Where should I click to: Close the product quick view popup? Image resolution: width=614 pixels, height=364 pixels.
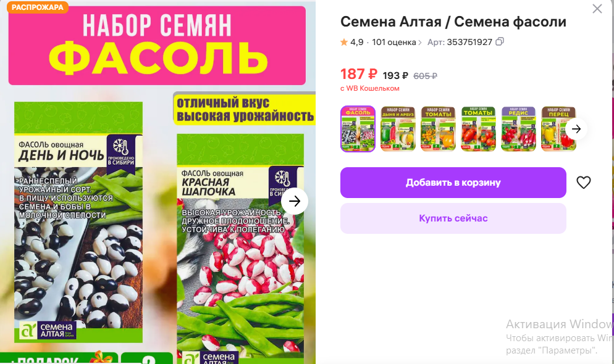(x=597, y=9)
